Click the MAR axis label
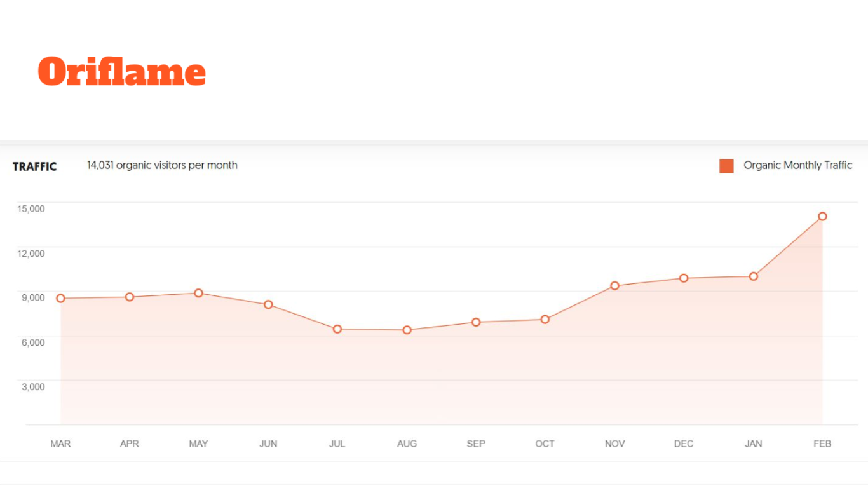The image size is (868, 488). (60, 444)
